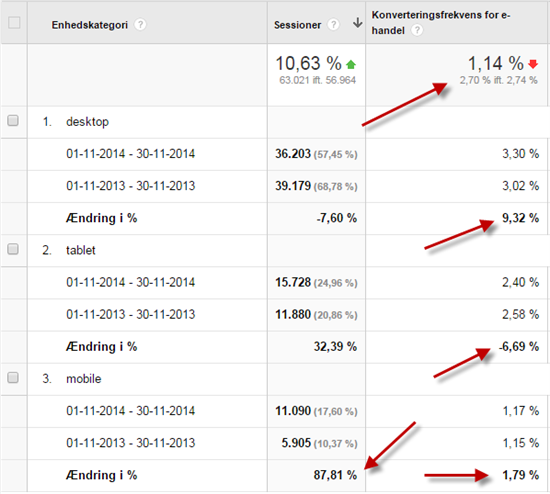Select the desktop conversion change 9,32 %
This screenshot has width=550, height=494.
point(521,218)
